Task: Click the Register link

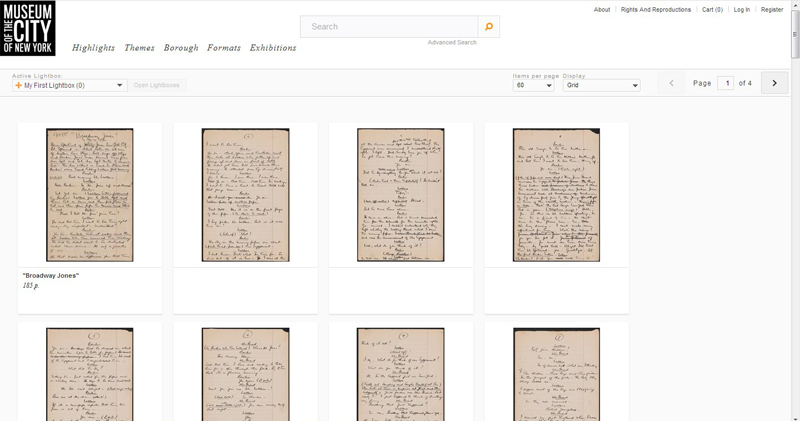Action: pyautogui.click(x=772, y=10)
